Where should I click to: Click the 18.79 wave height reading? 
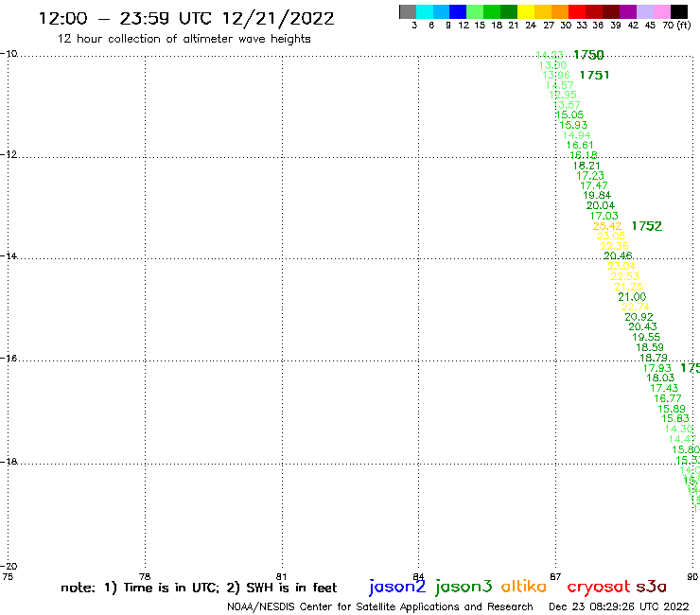(x=654, y=358)
